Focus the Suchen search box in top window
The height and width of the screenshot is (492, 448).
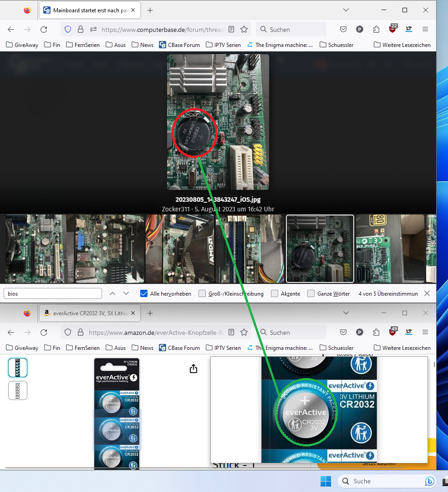coord(291,30)
